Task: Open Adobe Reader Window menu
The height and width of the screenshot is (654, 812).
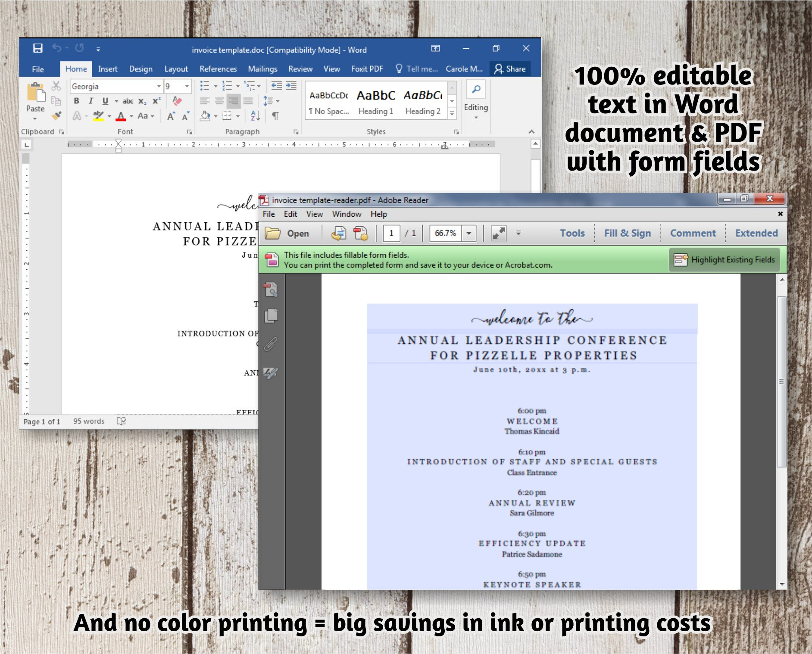Action: point(347,214)
